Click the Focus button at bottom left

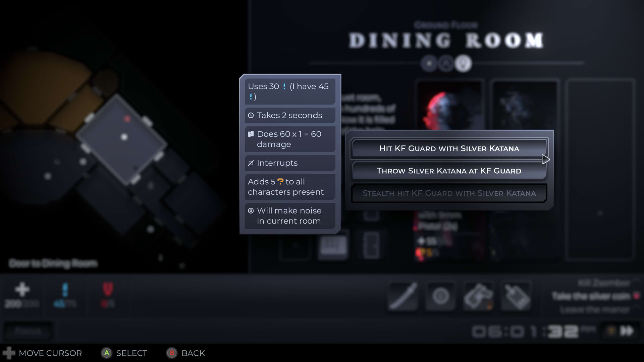coord(28,332)
